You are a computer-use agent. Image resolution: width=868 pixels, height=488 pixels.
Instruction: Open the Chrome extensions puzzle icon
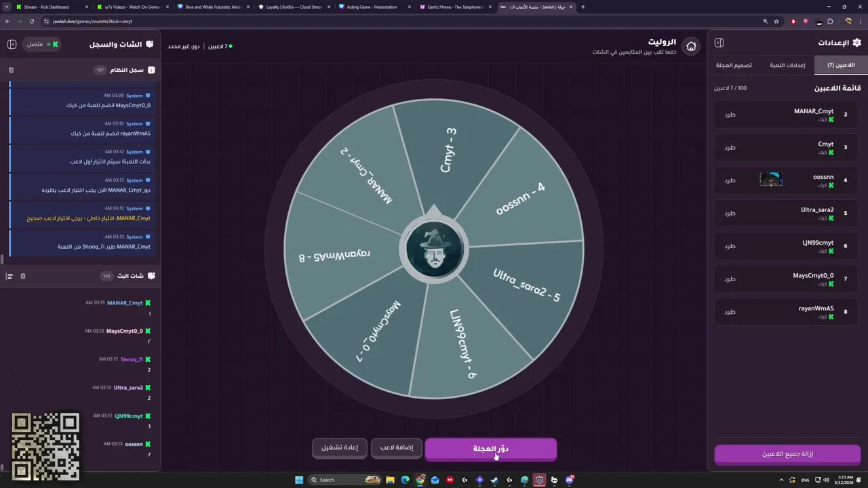830,21
